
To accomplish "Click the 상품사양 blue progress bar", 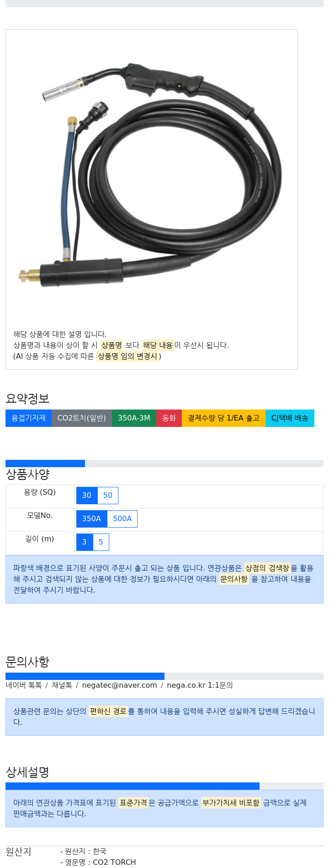I will click(x=45, y=464).
